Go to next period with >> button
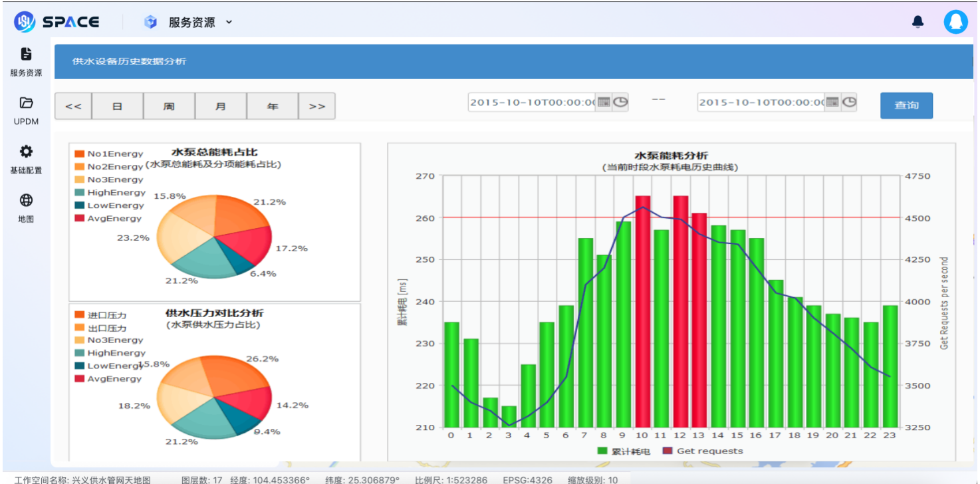 click(317, 106)
